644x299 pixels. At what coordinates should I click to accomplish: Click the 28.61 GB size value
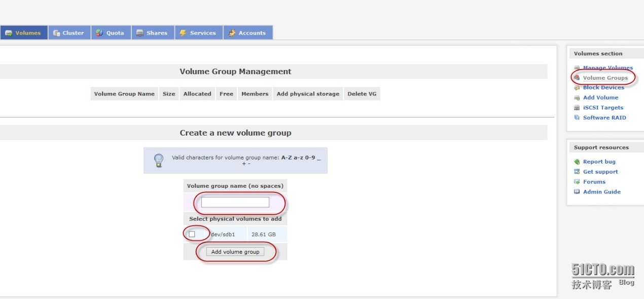pos(264,235)
